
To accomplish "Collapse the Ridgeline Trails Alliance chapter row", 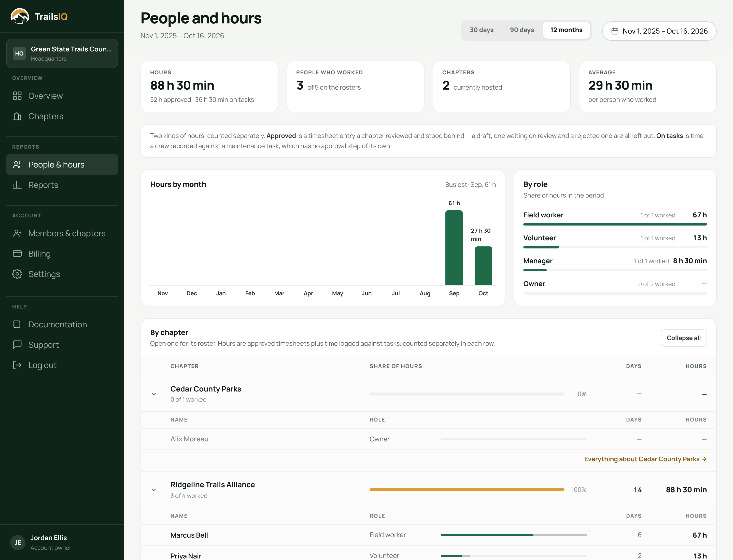I will (154, 490).
